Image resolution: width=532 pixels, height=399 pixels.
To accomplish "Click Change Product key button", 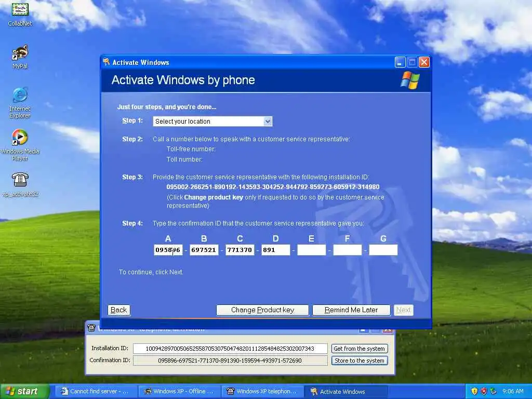I will (x=262, y=310).
